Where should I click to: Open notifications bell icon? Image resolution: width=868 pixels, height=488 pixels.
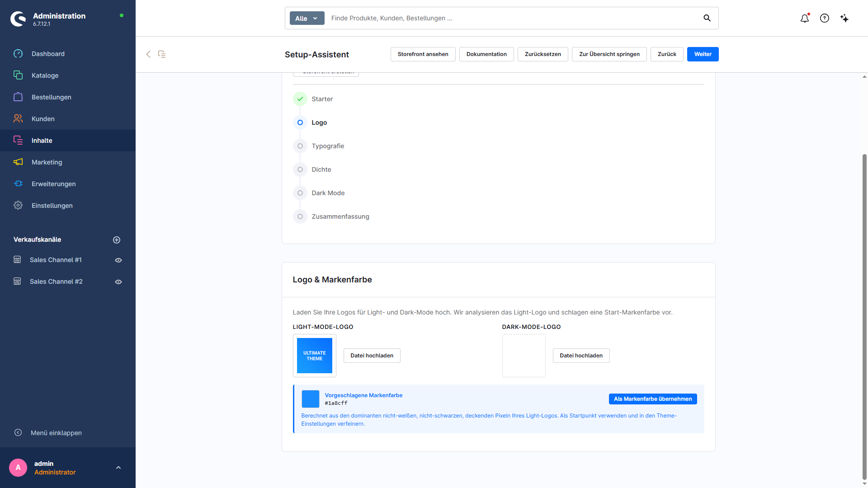point(805,18)
